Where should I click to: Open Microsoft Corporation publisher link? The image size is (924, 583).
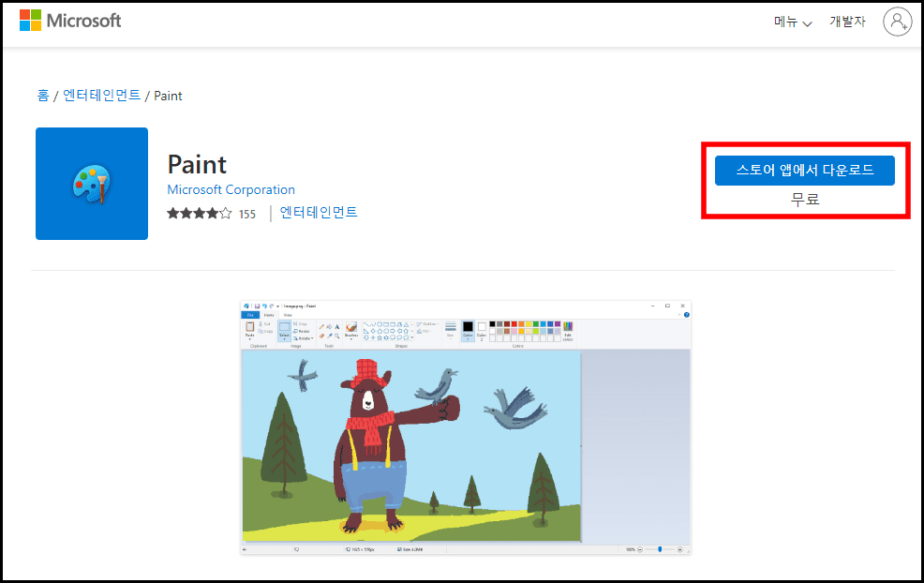[x=231, y=190]
